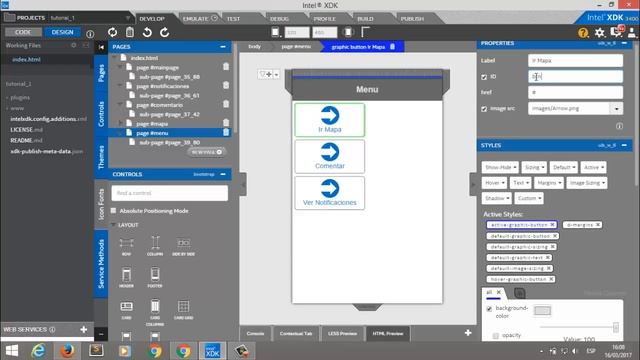This screenshot has width=640, height=360.
Task: Remove d-margins style tag
Action: (598, 224)
